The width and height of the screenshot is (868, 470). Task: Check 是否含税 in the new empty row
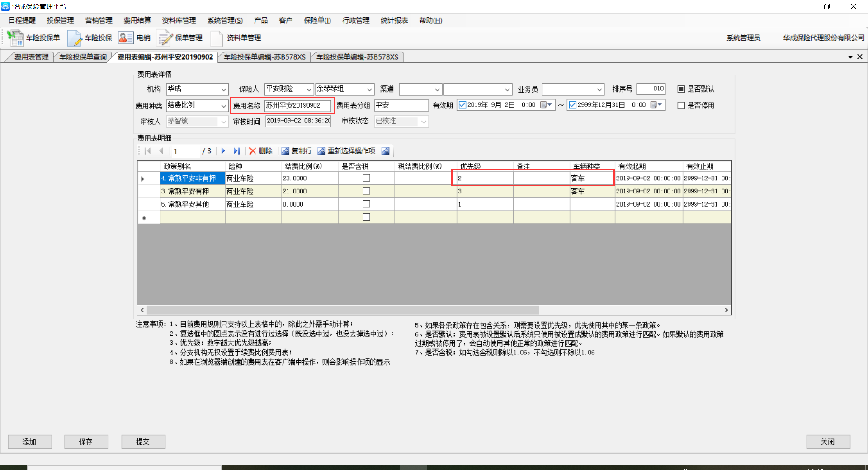[x=367, y=217]
